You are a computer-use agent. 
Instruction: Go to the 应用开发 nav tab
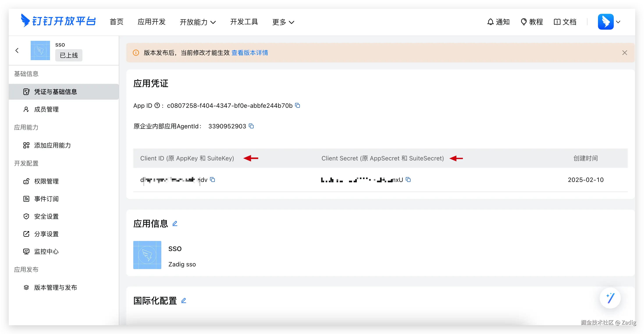[x=151, y=22]
